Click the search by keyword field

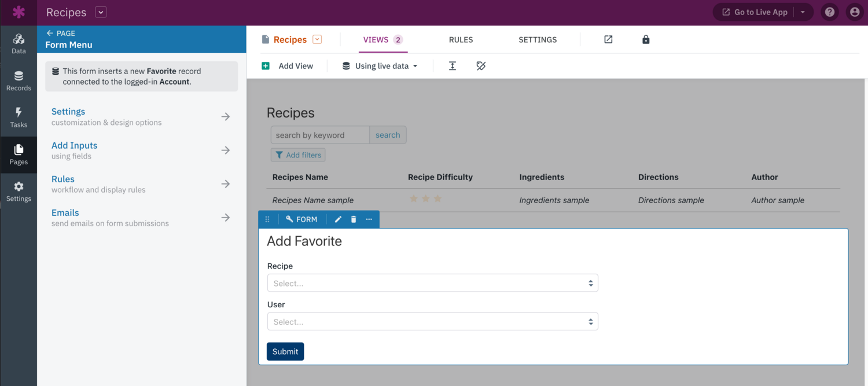point(319,134)
